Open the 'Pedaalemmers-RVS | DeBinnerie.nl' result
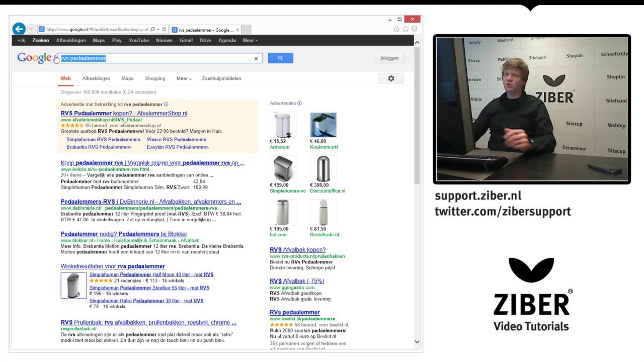Image resolution: width=644 pixels, height=362 pixels. pyautogui.click(x=151, y=202)
